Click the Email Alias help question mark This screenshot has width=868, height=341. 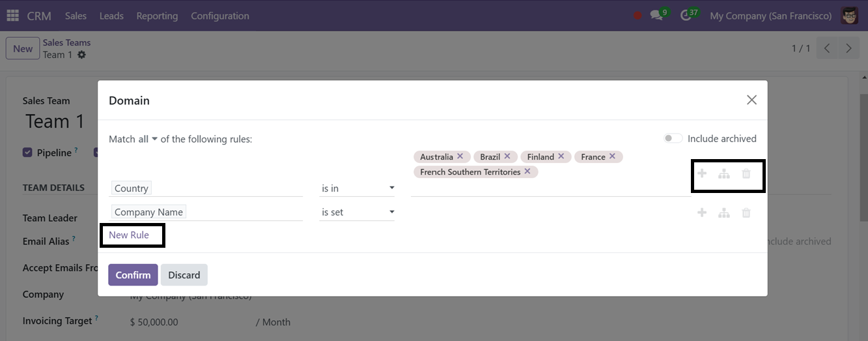pos(74,239)
